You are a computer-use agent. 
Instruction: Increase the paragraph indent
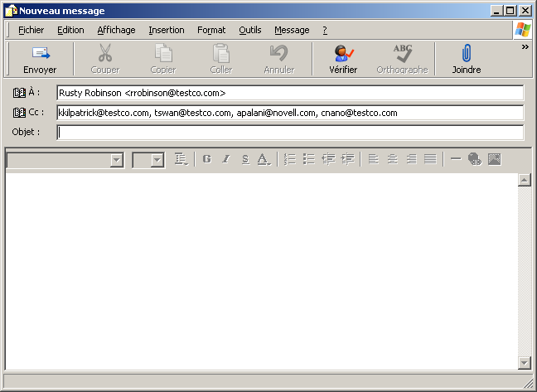pos(347,159)
